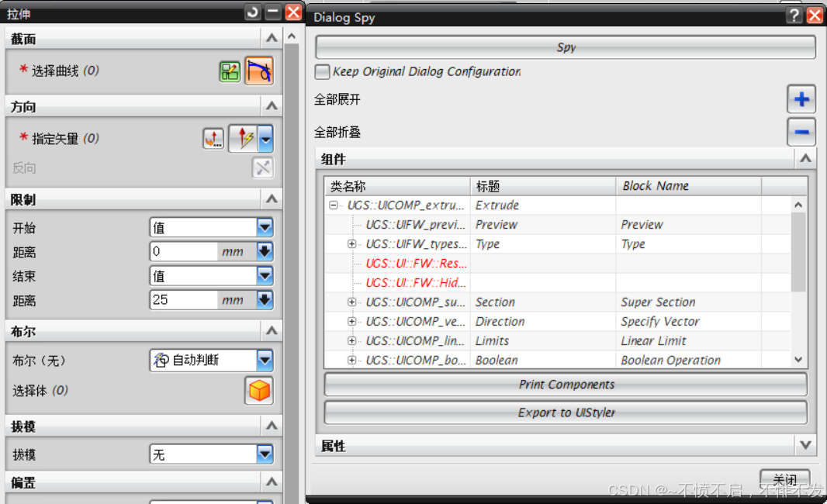Open the Vector Dialog icon next to 指定矢量

click(x=213, y=138)
